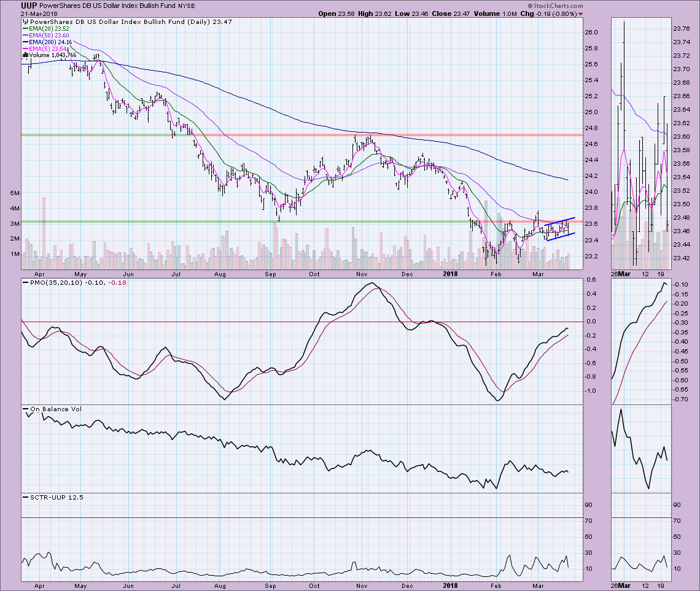Screen dimensions: 700x591
Task: Click the green support line near 23.6
Action: (x=184, y=222)
